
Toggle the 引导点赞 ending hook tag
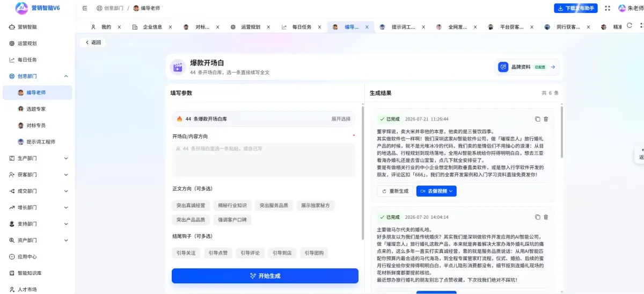coord(218,253)
